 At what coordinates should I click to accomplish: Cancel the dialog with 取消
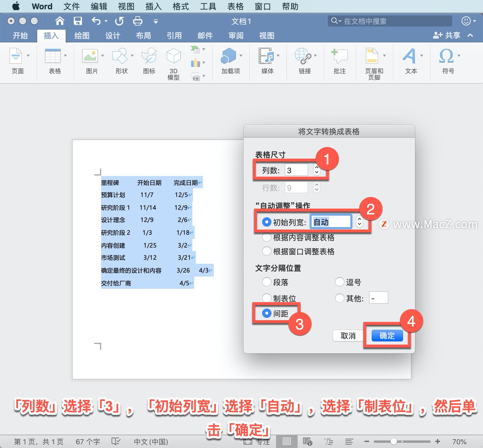pos(348,336)
